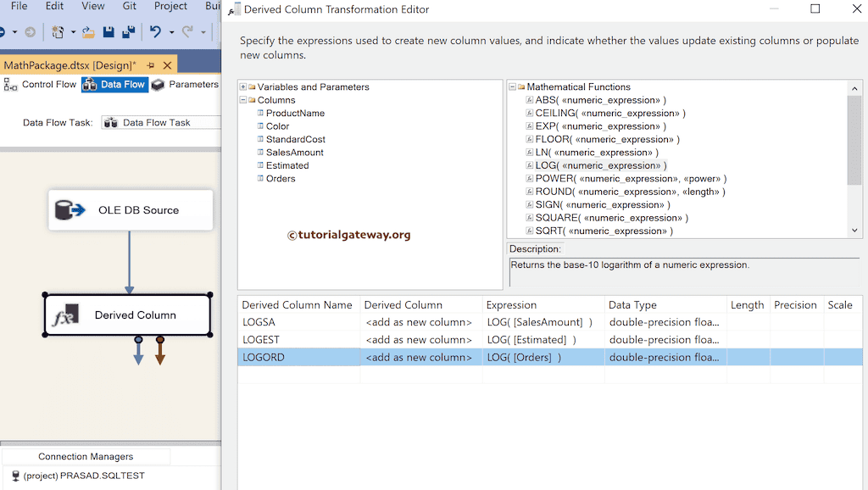The height and width of the screenshot is (490, 868).
Task: Select the OLE DB Source component
Action: (x=130, y=210)
